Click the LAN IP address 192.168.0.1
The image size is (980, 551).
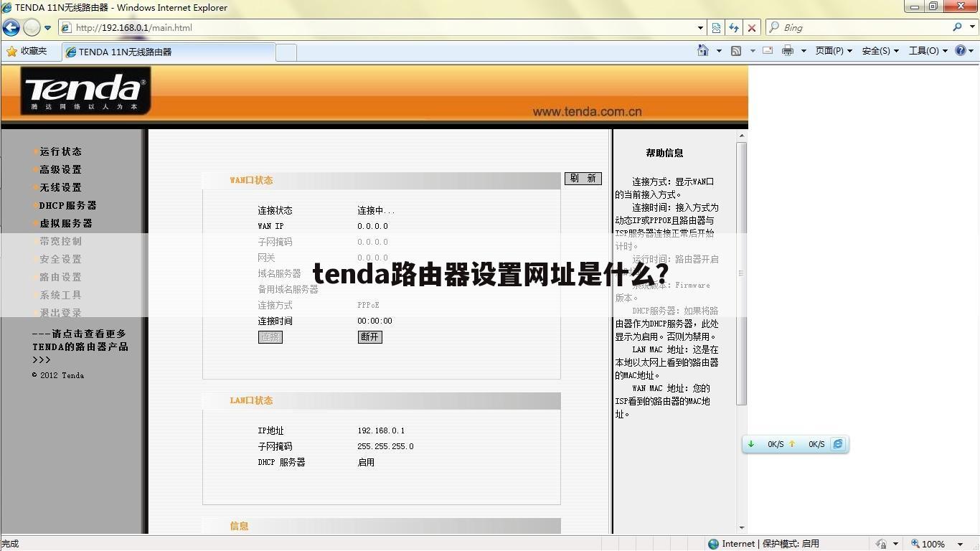pyautogui.click(x=381, y=430)
